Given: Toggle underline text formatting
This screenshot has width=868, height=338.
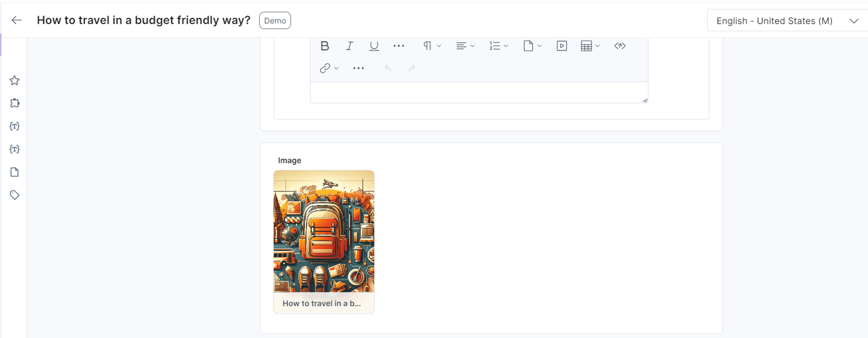Looking at the screenshot, I should point(374,46).
